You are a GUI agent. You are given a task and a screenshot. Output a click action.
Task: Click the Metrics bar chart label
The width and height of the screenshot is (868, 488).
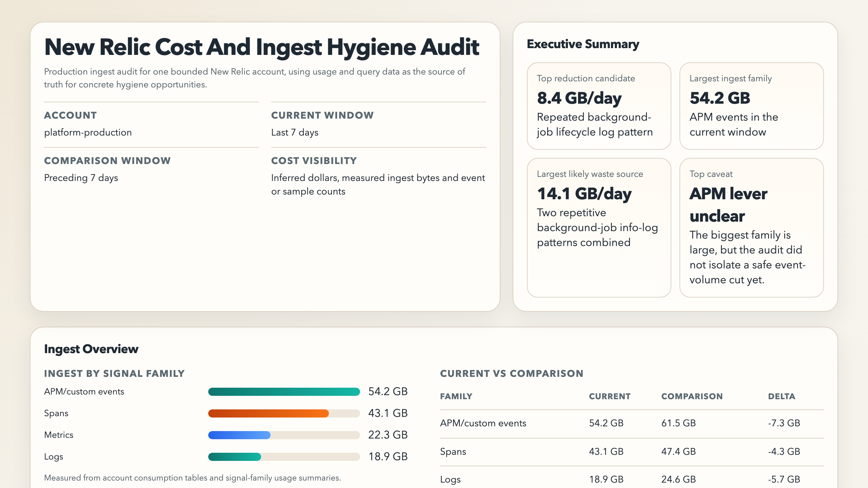tap(59, 435)
